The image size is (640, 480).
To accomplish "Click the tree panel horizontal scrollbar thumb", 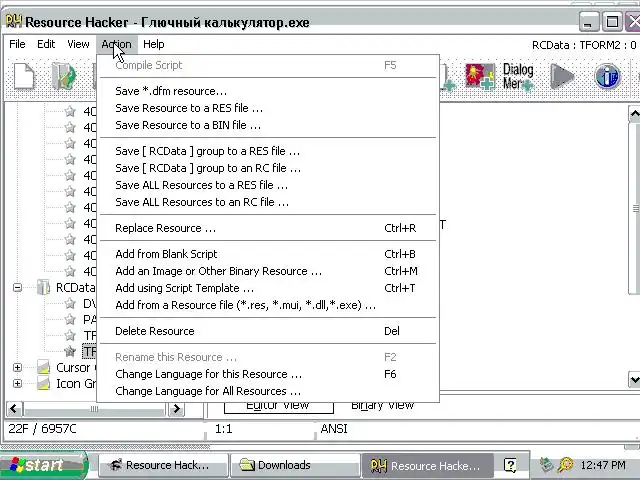I will click(x=94, y=409).
